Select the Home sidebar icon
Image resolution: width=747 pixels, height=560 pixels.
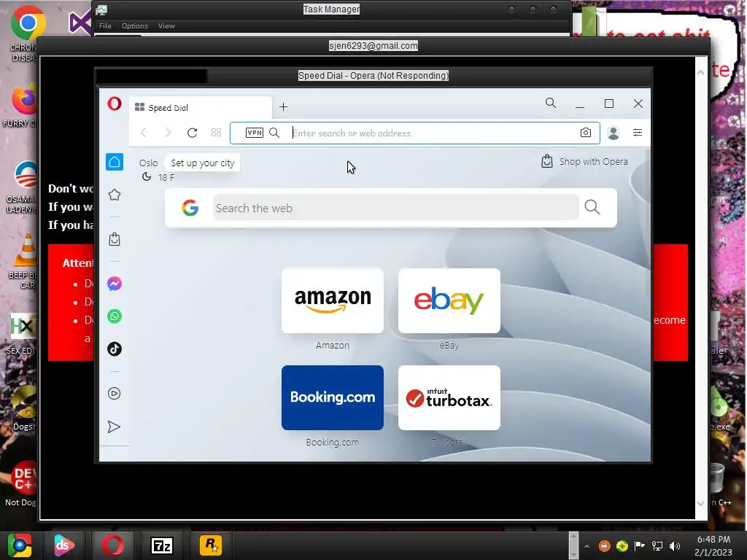pos(115,162)
